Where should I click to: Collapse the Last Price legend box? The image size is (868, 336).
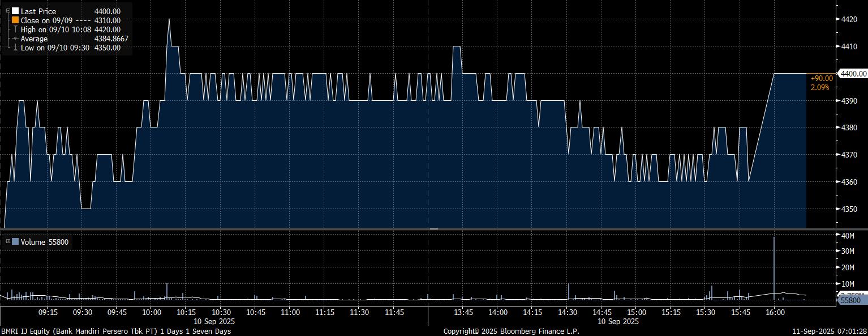click(x=7, y=11)
